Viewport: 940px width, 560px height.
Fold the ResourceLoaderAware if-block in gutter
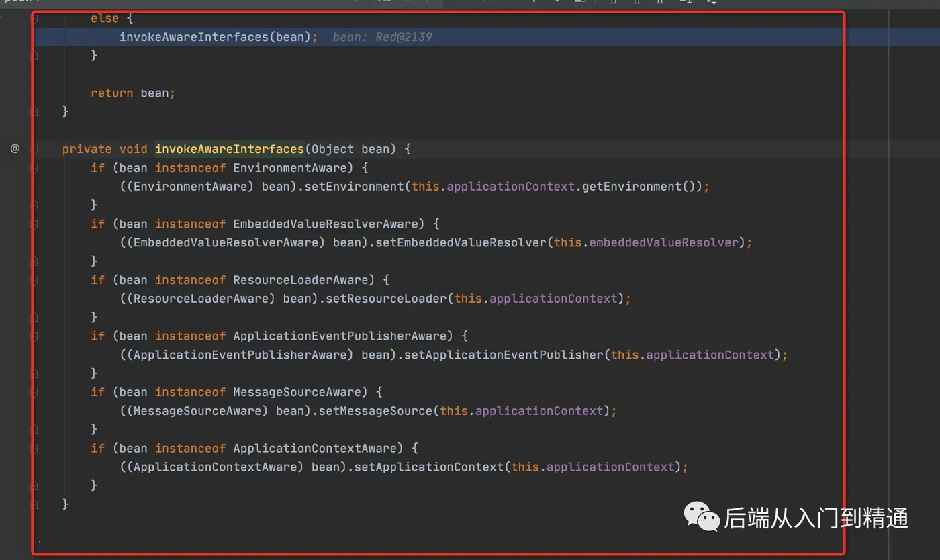[34, 280]
